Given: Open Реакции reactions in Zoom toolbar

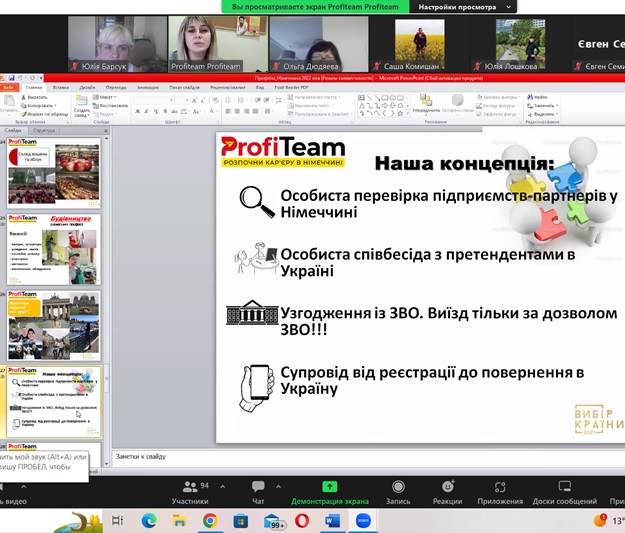Looking at the screenshot, I should (448, 492).
